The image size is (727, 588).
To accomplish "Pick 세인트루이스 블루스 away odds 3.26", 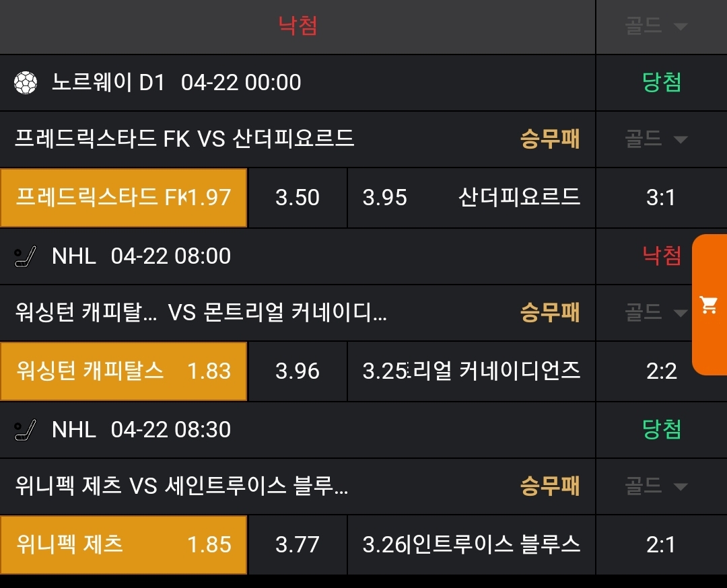I will (471, 544).
